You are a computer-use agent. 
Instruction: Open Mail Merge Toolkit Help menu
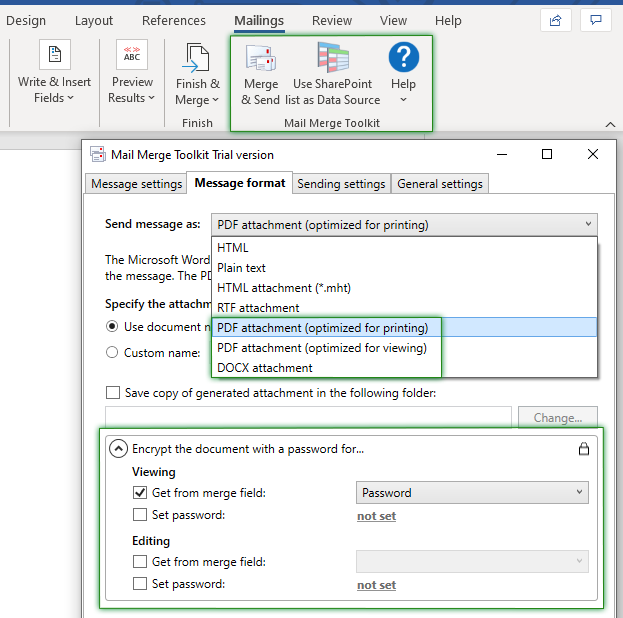click(403, 73)
